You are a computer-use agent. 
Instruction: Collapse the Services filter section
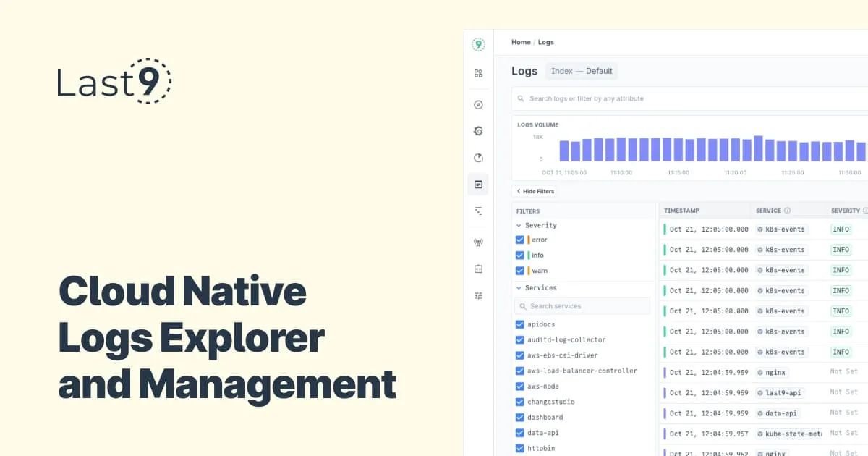point(519,287)
